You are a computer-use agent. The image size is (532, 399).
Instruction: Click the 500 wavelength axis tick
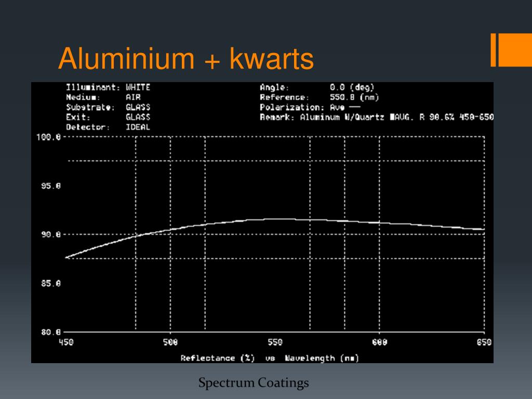click(170, 342)
